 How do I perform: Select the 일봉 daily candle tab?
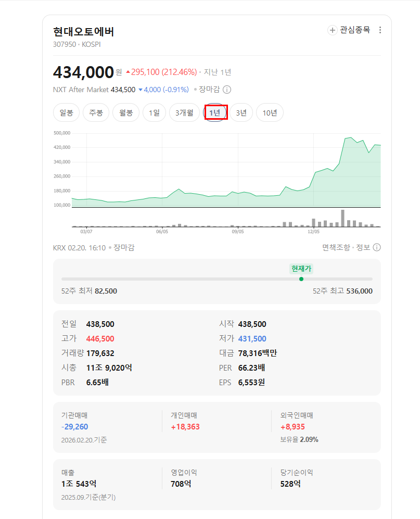pos(66,112)
